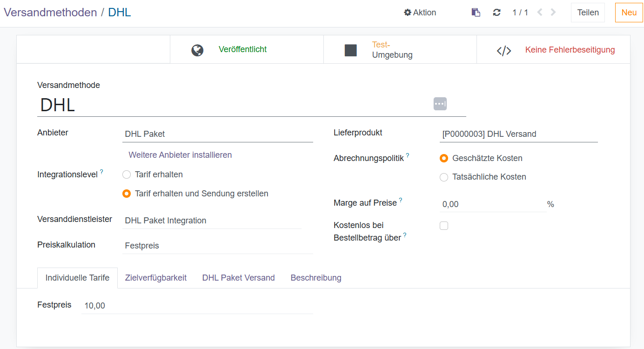
Task: Click the globe icon beside Veröffentlicht
Action: pos(197,50)
